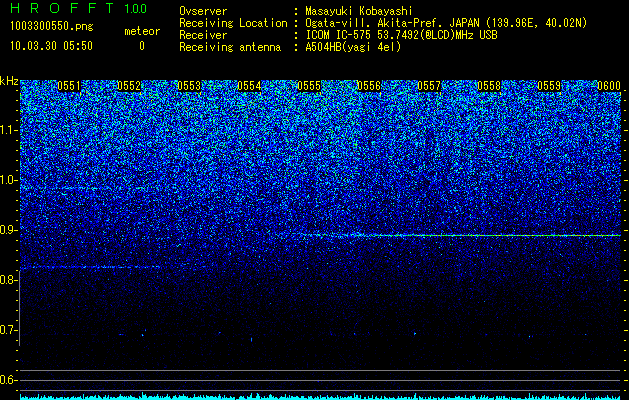Click the kHz axis unit label
This screenshot has width=629, height=400.
pyautogui.click(x=9, y=81)
